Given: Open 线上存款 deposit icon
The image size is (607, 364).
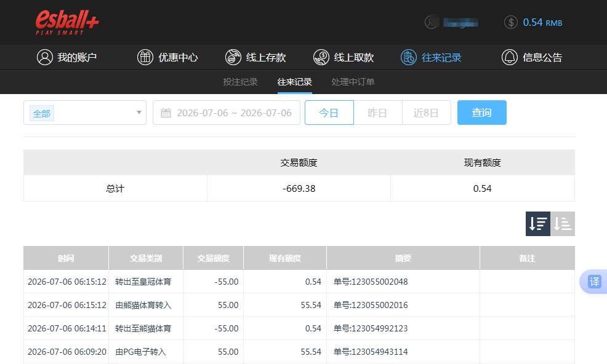Looking at the screenshot, I should (233, 57).
